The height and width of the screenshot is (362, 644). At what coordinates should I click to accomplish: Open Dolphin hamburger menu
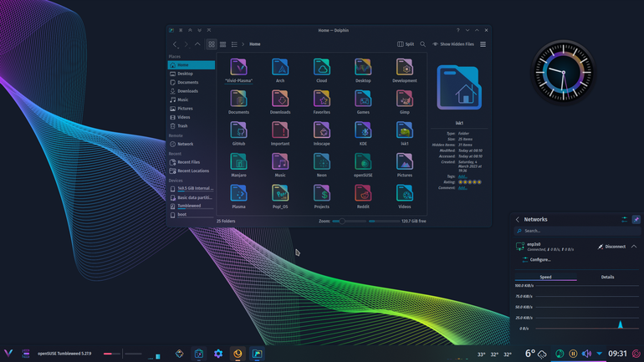click(483, 44)
